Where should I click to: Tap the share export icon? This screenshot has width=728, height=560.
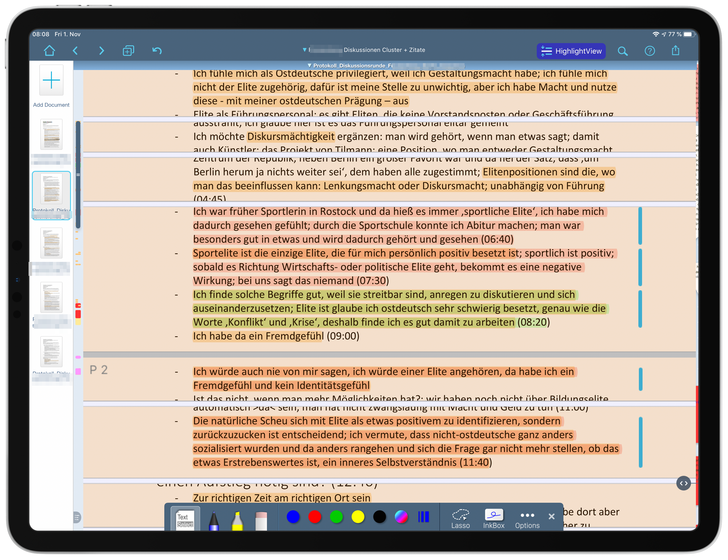pyautogui.click(x=676, y=50)
